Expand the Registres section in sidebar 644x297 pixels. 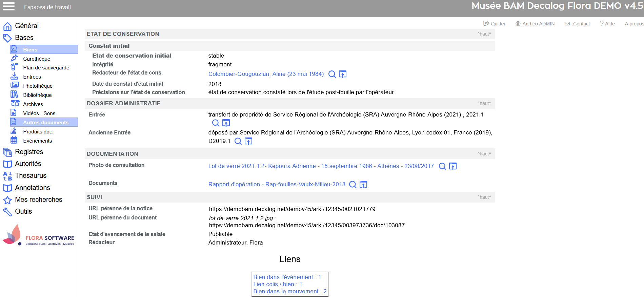click(x=29, y=152)
